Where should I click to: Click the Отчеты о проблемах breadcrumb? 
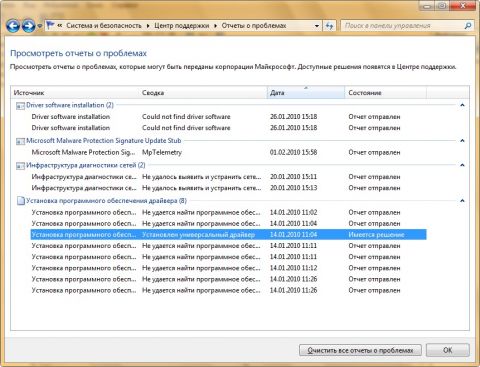254,26
